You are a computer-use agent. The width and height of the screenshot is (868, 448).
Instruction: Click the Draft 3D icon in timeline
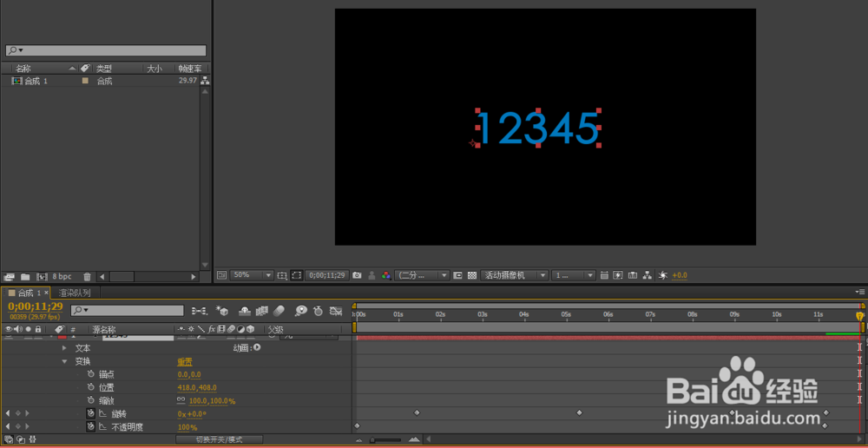(222, 311)
